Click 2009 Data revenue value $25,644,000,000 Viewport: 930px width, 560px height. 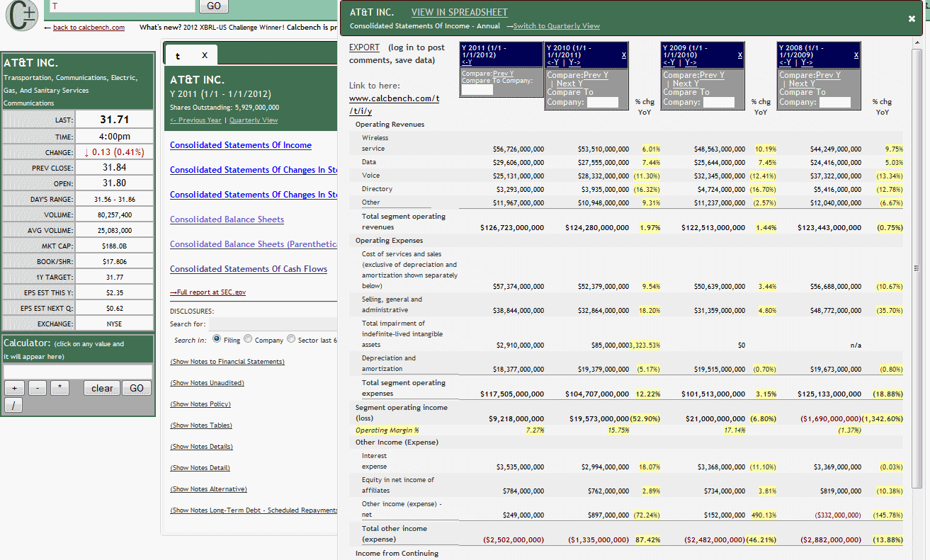click(x=720, y=162)
